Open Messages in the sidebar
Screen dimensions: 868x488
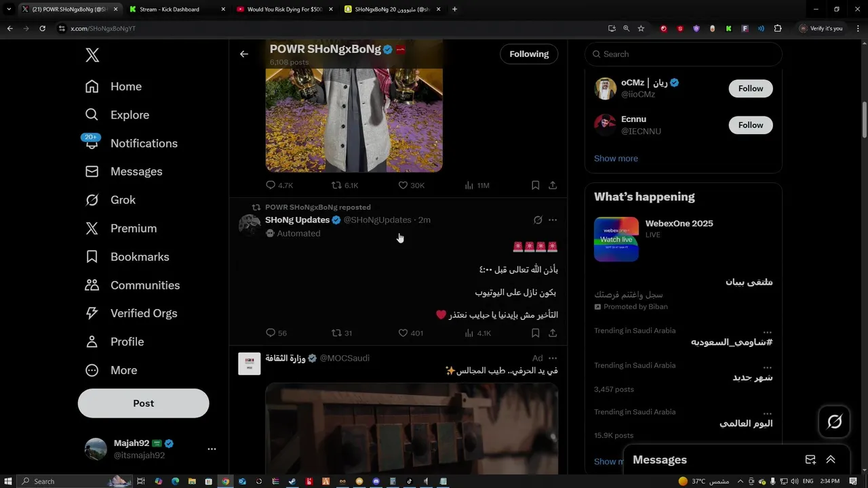pyautogui.click(x=123, y=172)
